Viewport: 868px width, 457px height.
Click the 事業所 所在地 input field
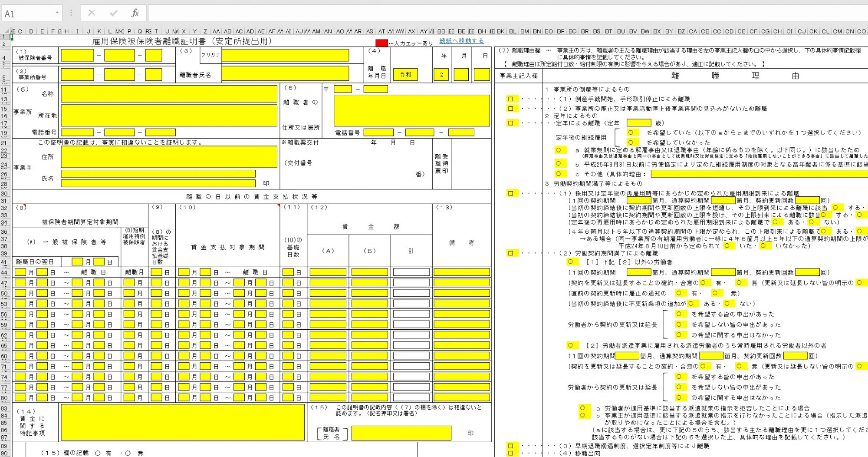pyautogui.click(x=169, y=115)
